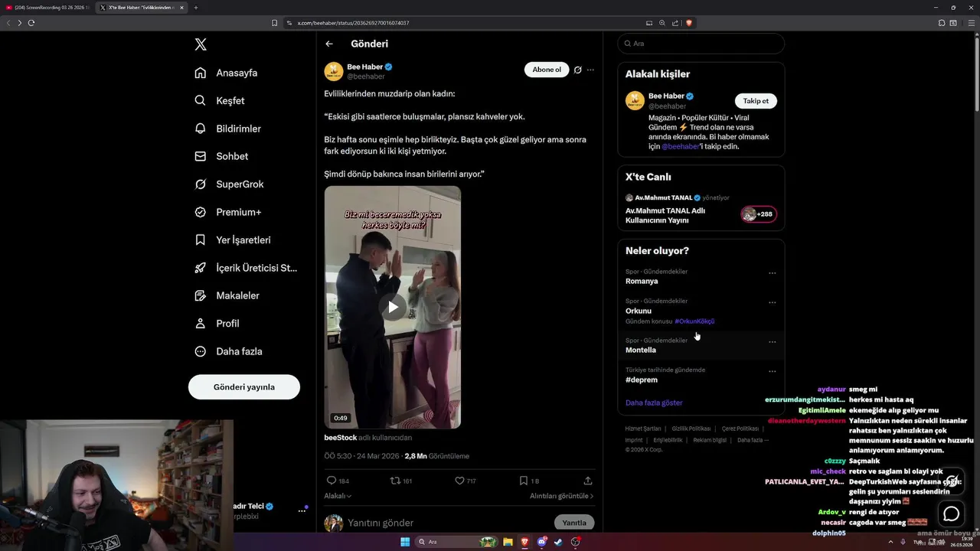Open Yer İşaretleri bookmarks
The width and height of the screenshot is (980, 551).
232,240
